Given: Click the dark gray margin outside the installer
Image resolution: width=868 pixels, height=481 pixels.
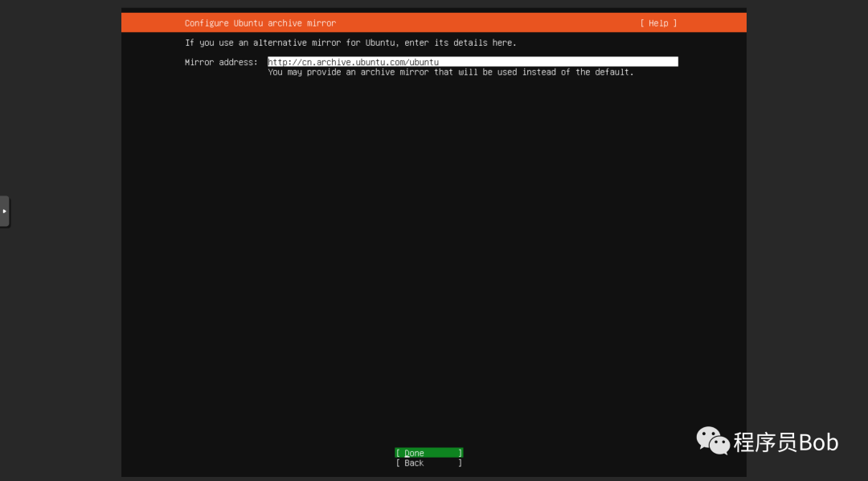Looking at the screenshot, I should pos(61,332).
